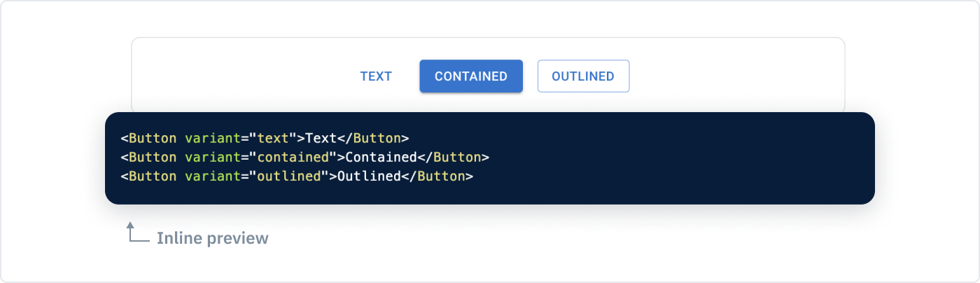Click the variant attribute on second code line

click(212, 157)
